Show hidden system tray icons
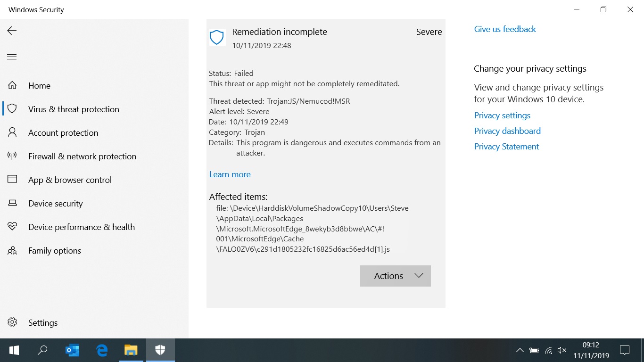The image size is (644, 362). tap(520, 350)
